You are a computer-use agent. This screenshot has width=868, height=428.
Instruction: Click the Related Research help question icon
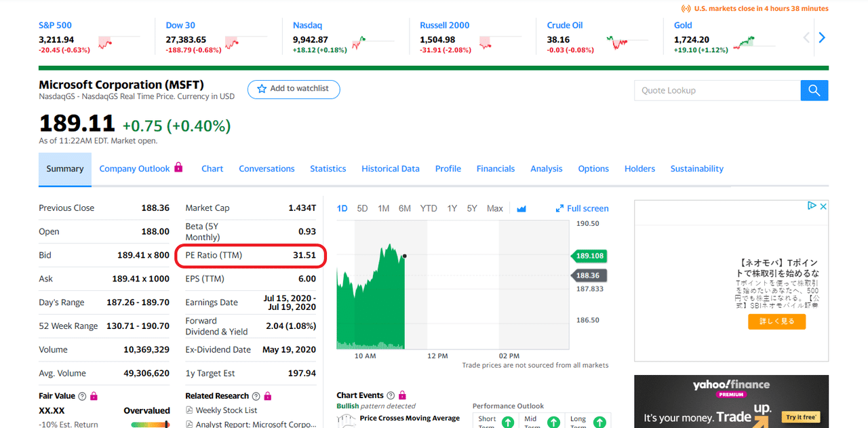256,396
